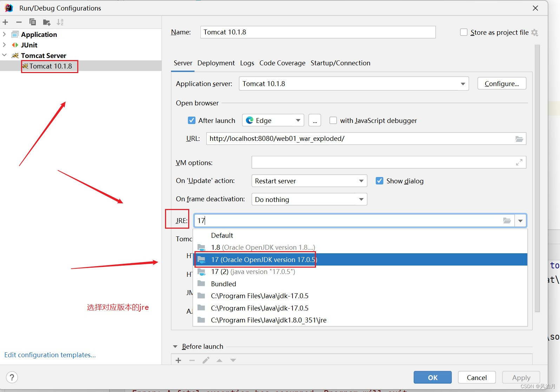This screenshot has height=392, width=560.
Task: Open the On 'Update' action dropdown
Action: point(361,181)
